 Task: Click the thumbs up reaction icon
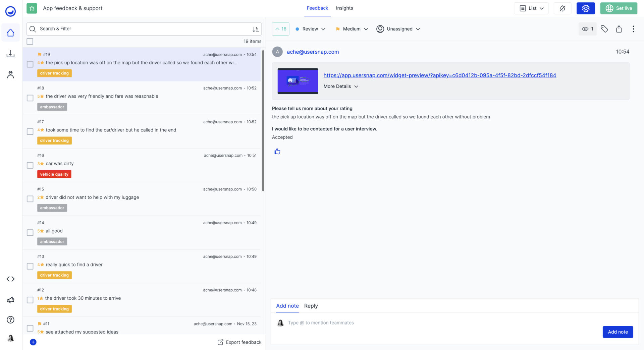277,151
